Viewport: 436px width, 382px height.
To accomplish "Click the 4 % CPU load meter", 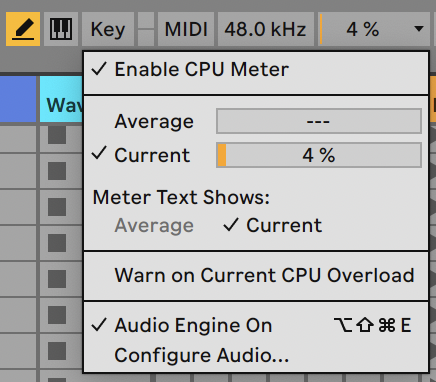I will 363,29.
